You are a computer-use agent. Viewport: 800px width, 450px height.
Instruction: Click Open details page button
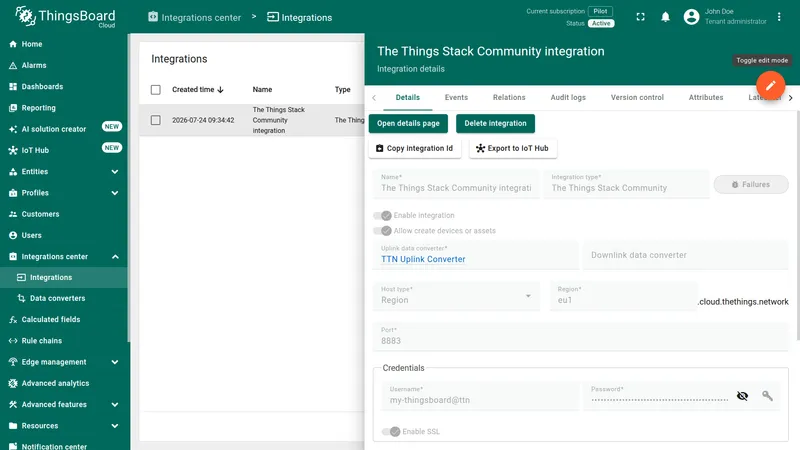coord(408,123)
